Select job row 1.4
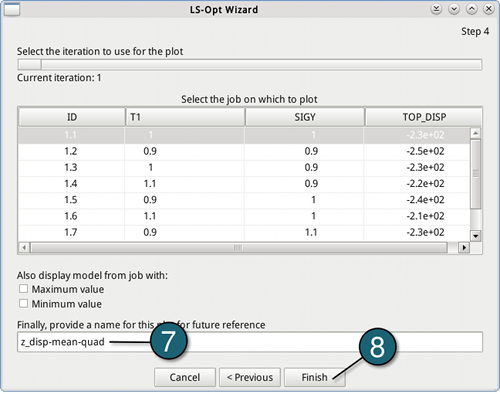Viewport: 500px width, 394px height. click(x=244, y=184)
